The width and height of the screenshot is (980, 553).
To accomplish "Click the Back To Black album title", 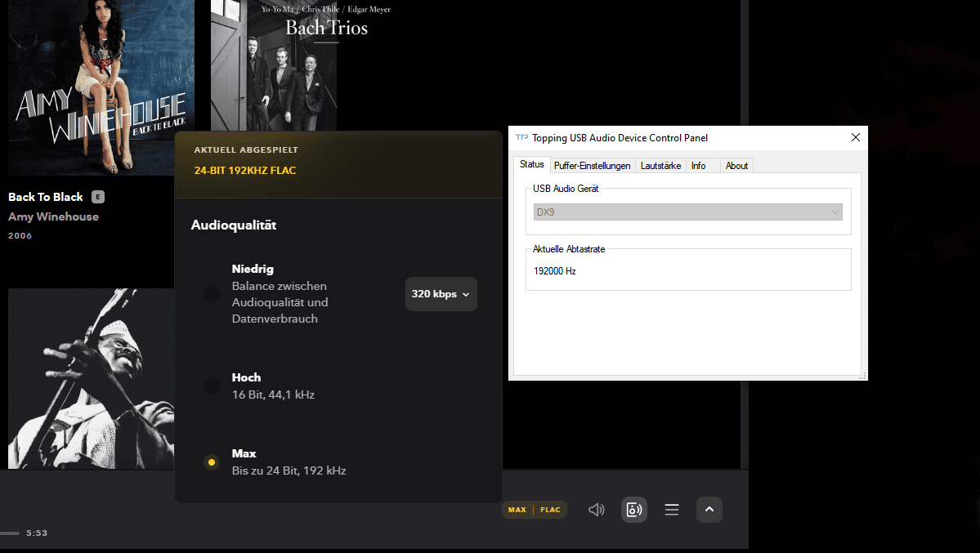I will pos(46,197).
